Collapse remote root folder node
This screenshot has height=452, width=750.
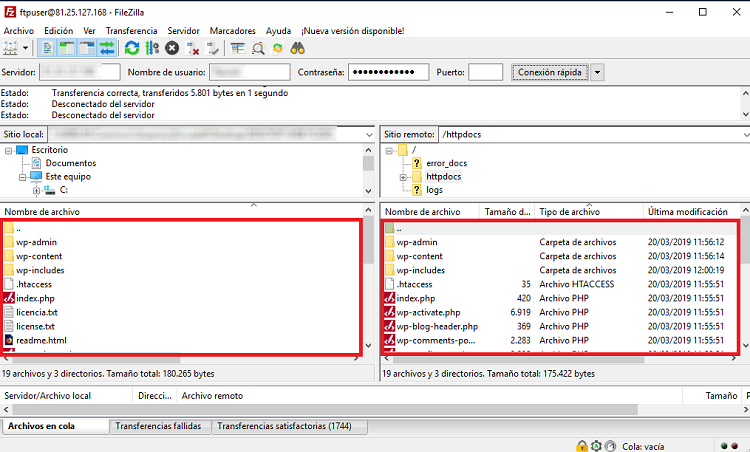389,151
